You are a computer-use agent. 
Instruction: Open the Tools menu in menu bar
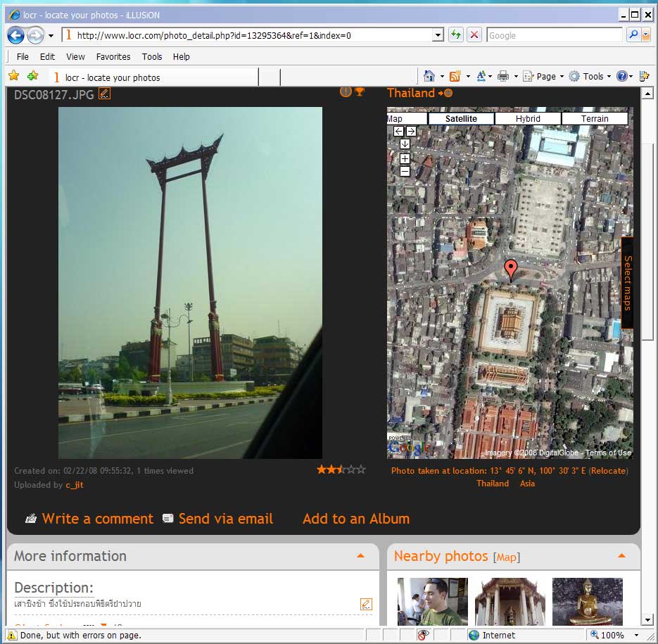coord(152,57)
